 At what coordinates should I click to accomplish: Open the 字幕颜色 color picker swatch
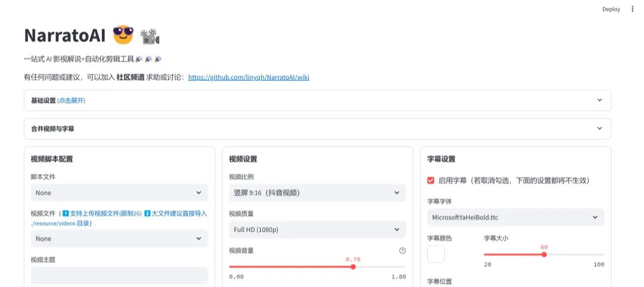click(436, 254)
